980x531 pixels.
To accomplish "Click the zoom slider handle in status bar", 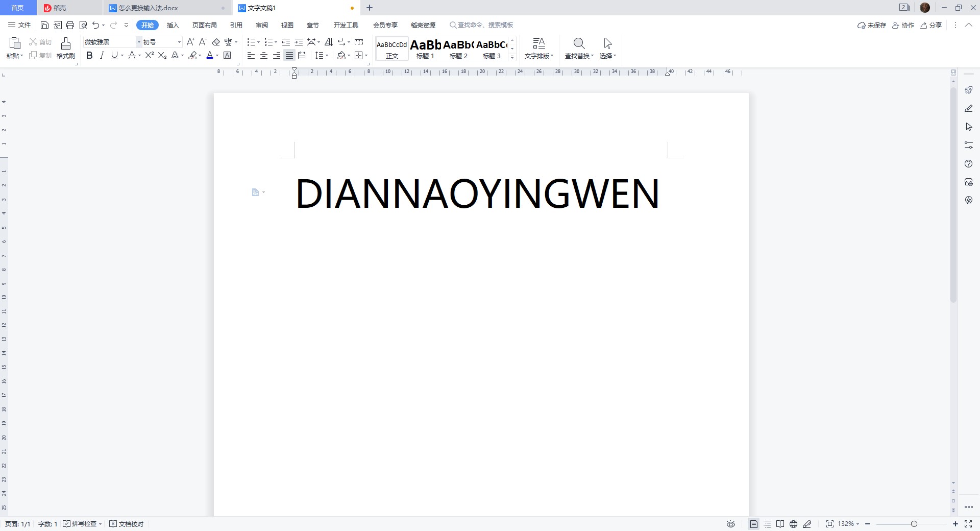I will (914, 524).
